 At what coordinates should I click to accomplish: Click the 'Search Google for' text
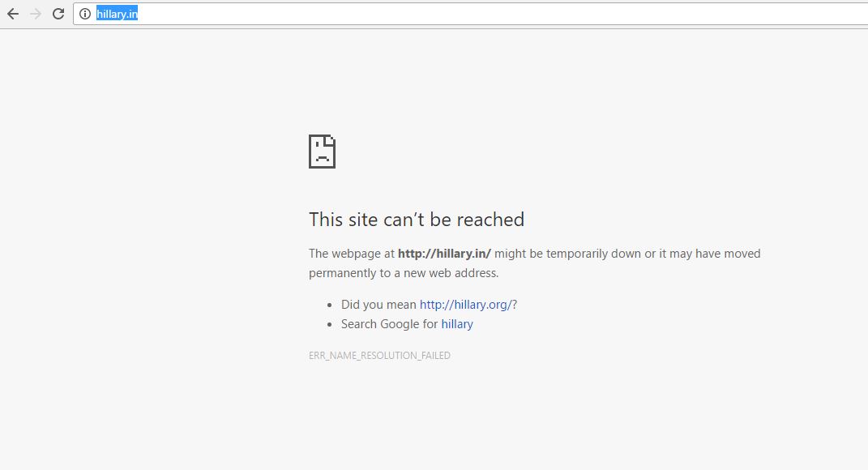click(390, 324)
